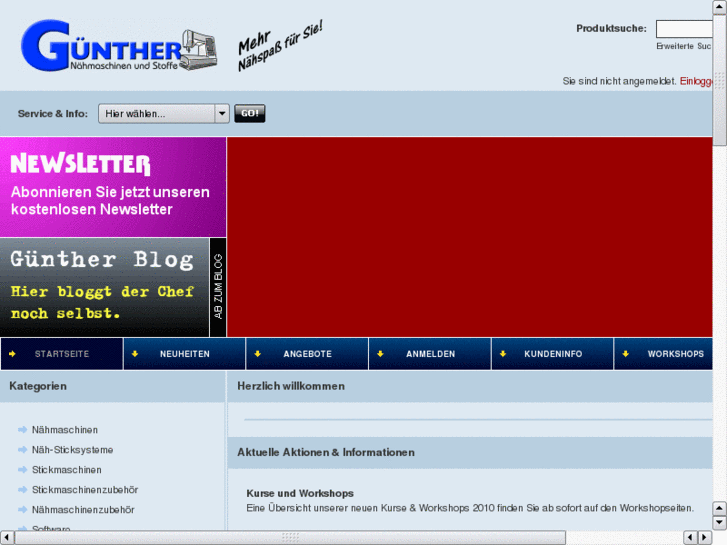Image resolution: width=727 pixels, height=545 pixels.
Task: Click the yellow arrow icon beside Kundeninfo
Action: coord(503,354)
